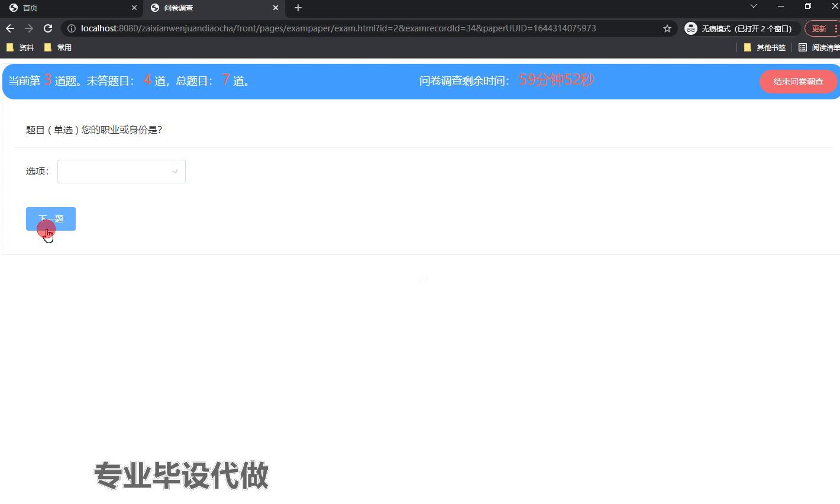Open the 资料 bookmarks folder
840x504 pixels.
coord(20,47)
